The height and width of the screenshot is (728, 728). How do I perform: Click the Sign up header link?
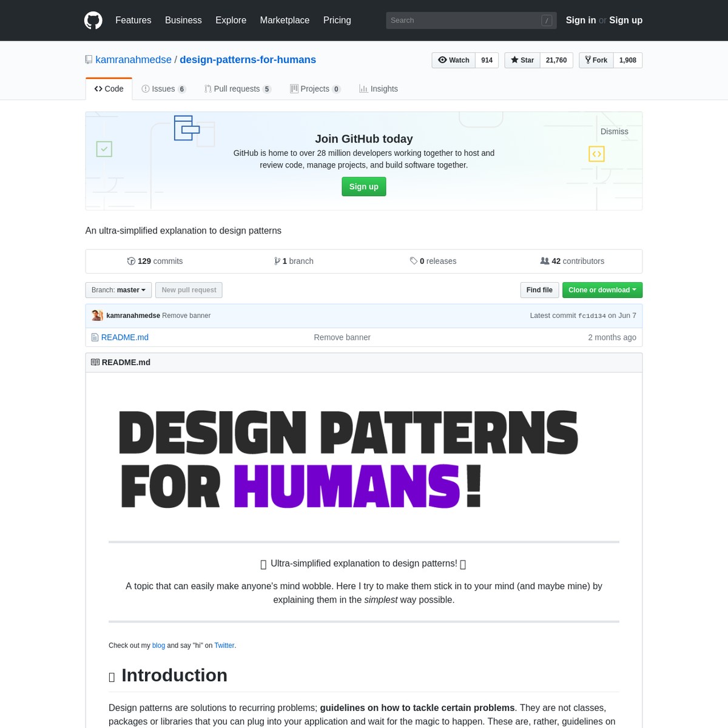click(625, 20)
